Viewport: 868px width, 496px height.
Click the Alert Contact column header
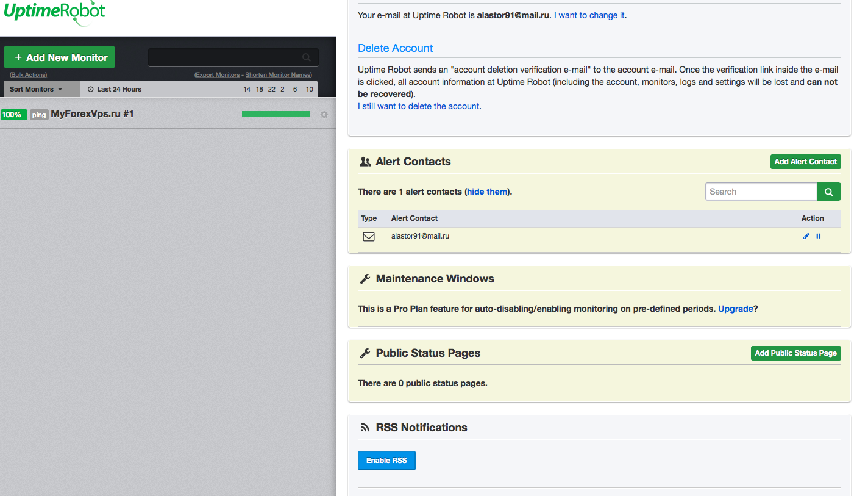tap(414, 218)
